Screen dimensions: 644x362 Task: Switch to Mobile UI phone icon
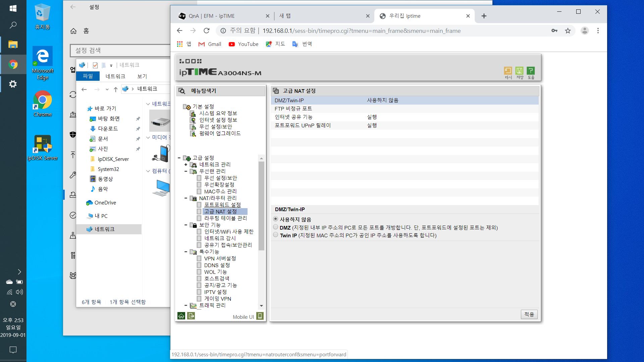(260, 316)
